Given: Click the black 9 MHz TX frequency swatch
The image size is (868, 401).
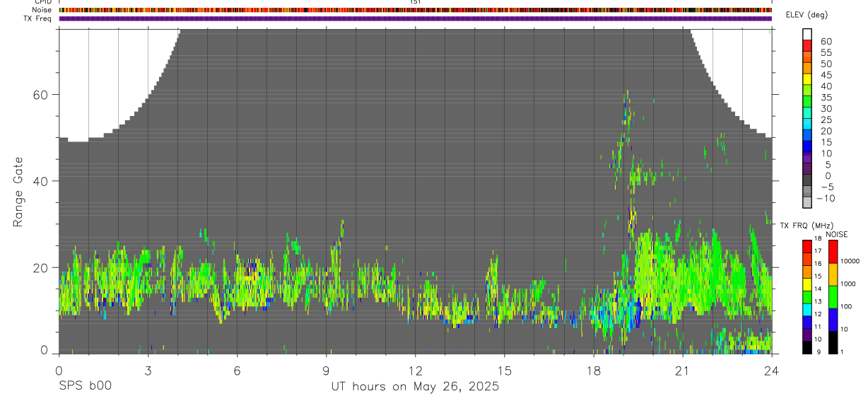Looking at the screenshot, I should (807, 347).
